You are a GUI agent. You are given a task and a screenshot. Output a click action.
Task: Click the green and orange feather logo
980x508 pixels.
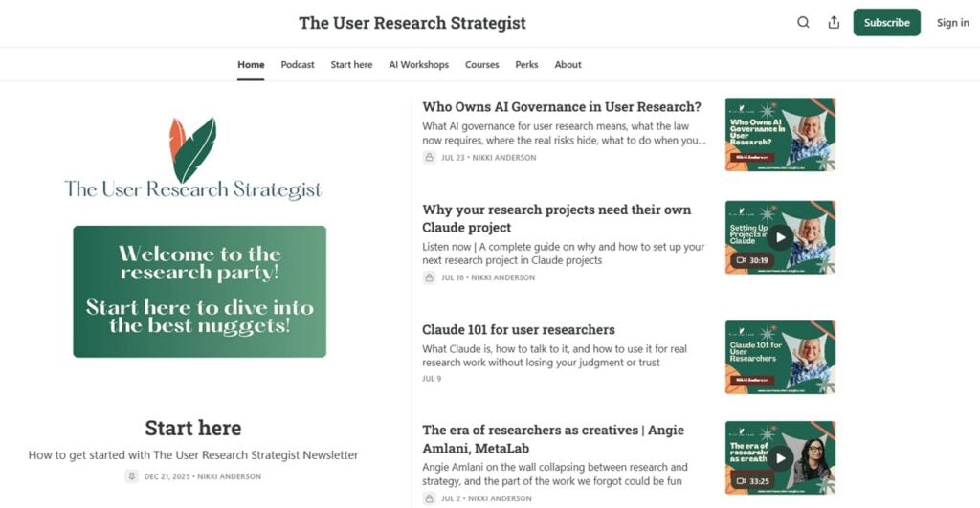192,148
